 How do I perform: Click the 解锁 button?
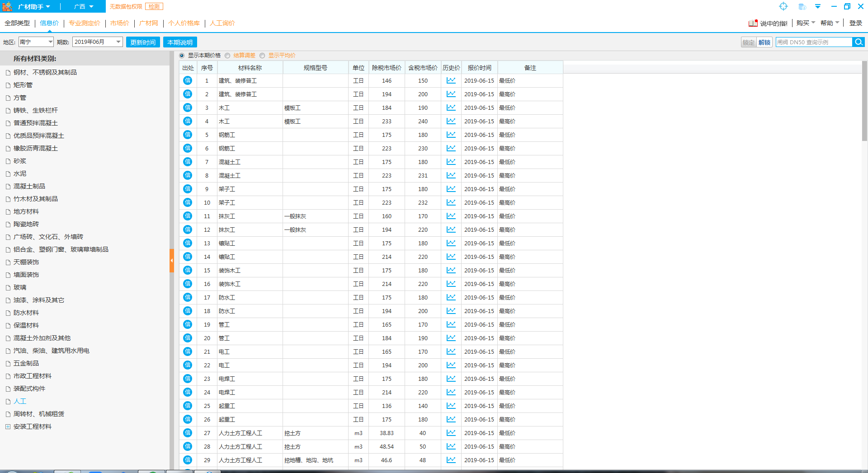click(x=764, y=42)
